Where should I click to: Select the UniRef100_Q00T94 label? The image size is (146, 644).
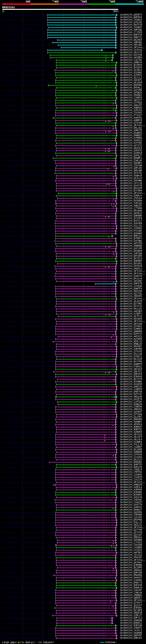click(131, 55)
